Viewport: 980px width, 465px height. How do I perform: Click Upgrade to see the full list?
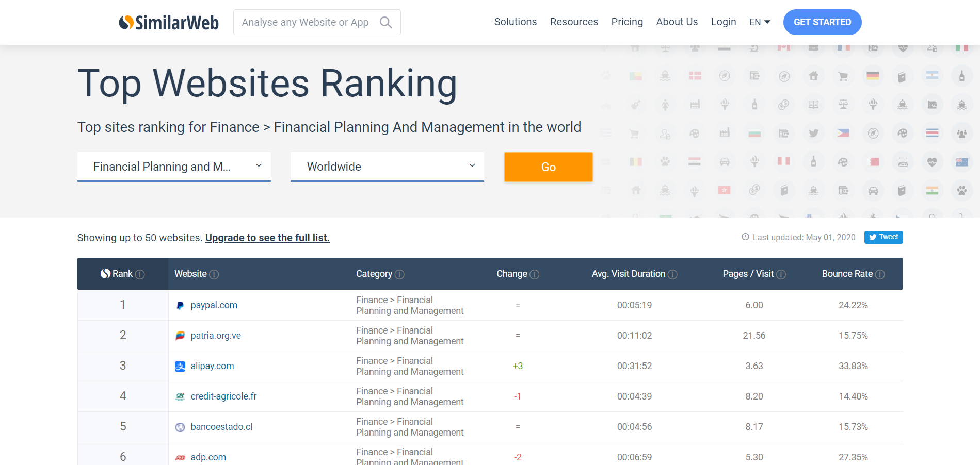point(267,238)
